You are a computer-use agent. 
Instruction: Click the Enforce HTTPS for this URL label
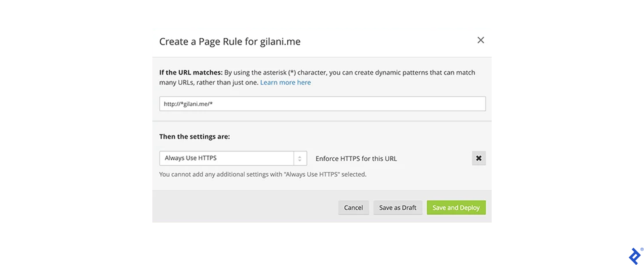[357, 158]
